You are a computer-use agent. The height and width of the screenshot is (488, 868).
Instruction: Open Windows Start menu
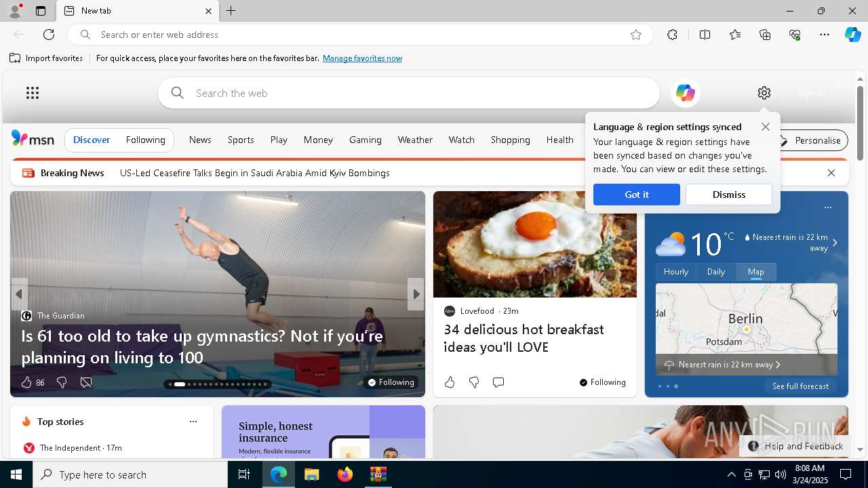pos(16,474)
